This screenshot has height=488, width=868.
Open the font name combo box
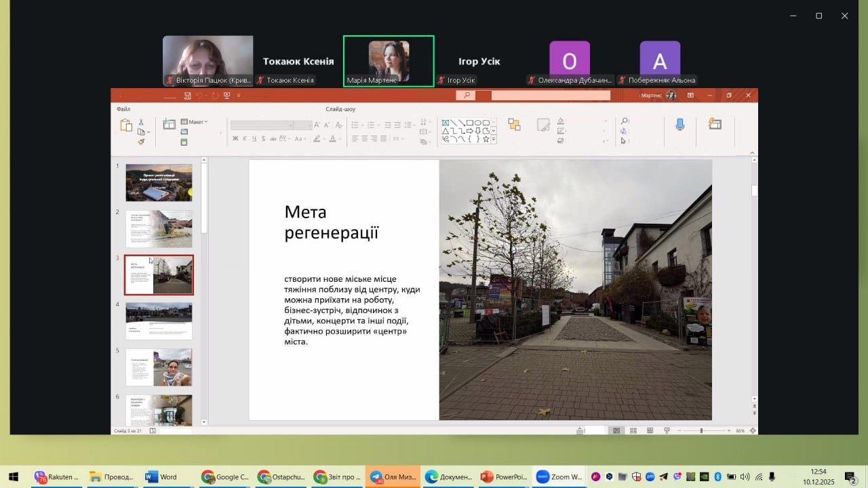262,125
